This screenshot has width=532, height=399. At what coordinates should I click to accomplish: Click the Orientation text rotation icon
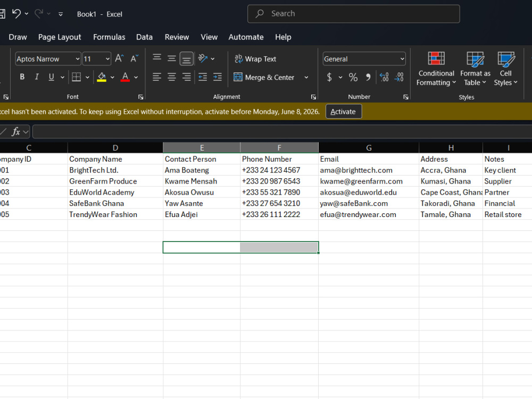pos(203,59)
